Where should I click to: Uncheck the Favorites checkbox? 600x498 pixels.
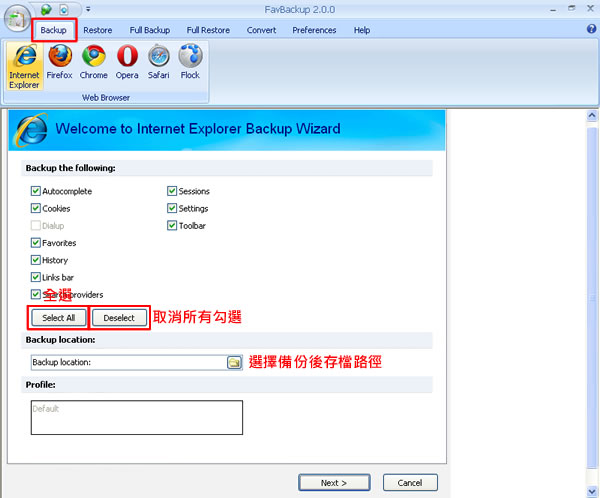36,242
